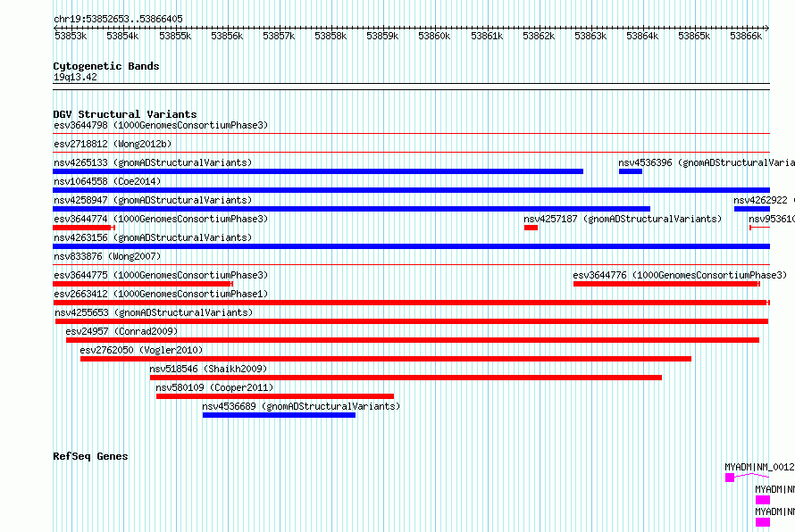Click the 53866k ruler tick label
Viewport: 795px width, 532px height.
pos(746,36)
